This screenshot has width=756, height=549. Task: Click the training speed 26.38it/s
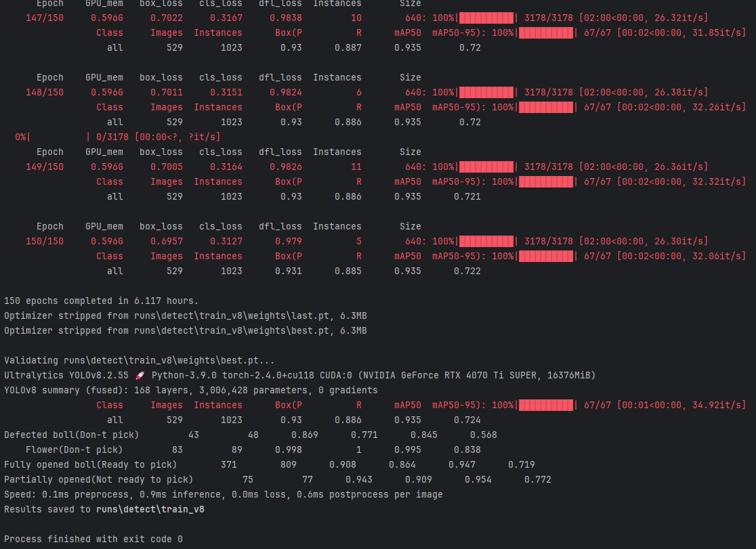coord(678,93)
